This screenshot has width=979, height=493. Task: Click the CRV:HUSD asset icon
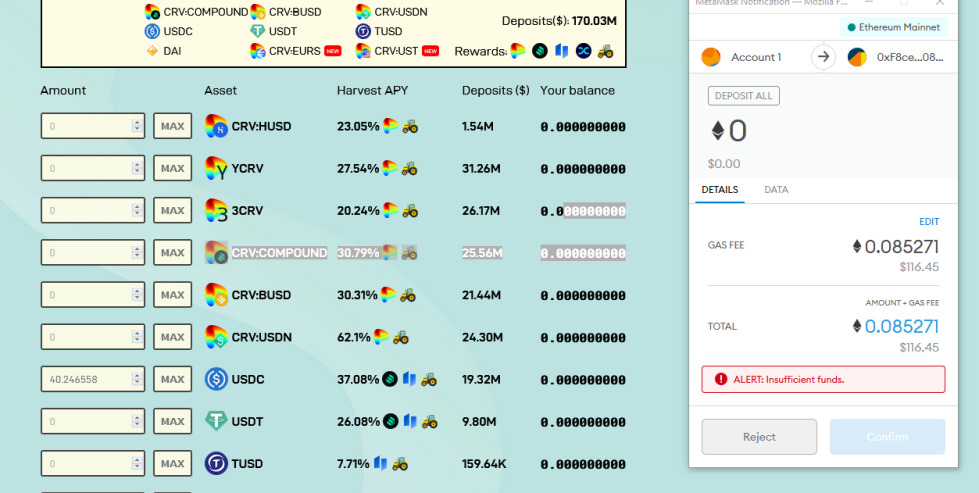click(x=216, y=126)
